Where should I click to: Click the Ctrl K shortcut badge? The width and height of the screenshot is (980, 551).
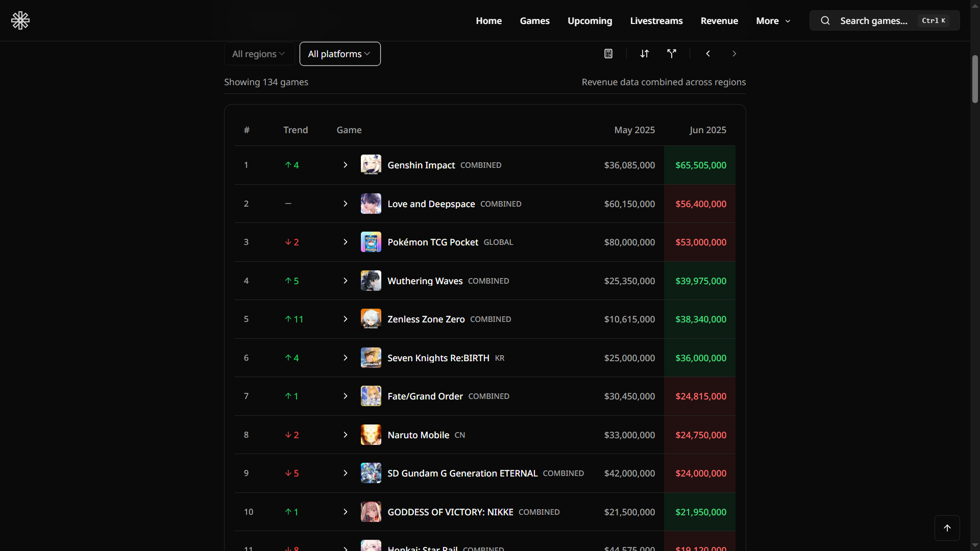click(x=934, y=20)
